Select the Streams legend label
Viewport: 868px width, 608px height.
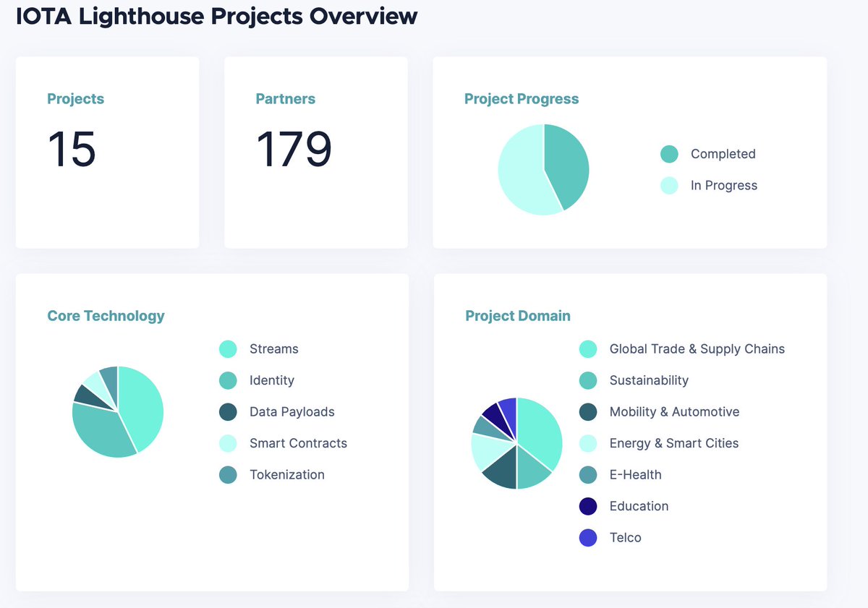pos(274,348)
